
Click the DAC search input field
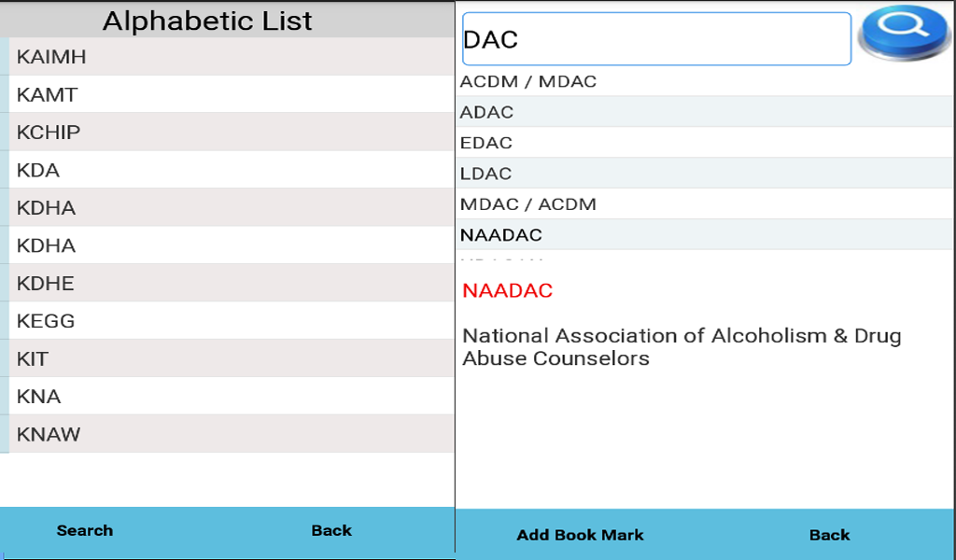tap(654, 38)
